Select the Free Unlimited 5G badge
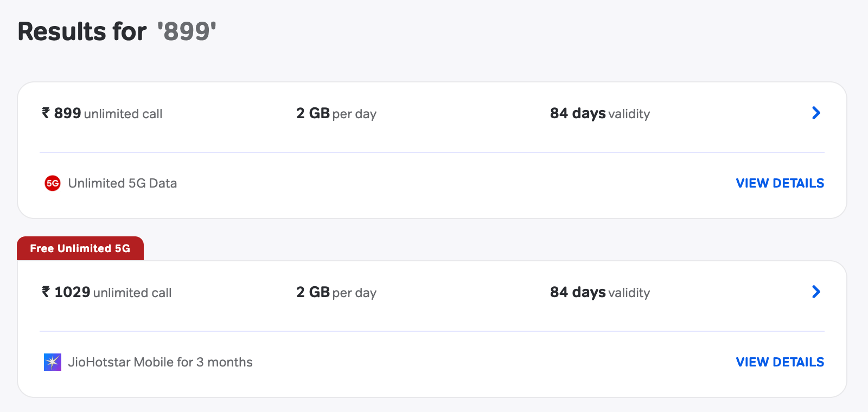This screenshot has height=412, width=868. click(x=80, y=248)
